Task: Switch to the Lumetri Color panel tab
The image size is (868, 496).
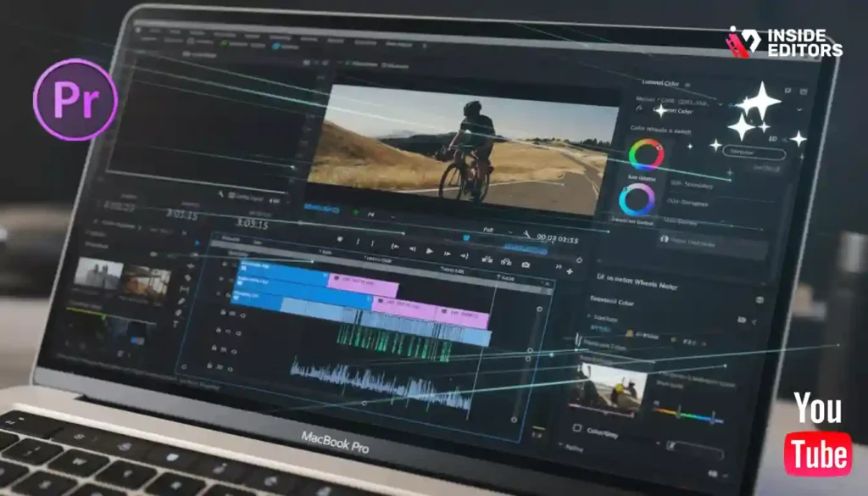Action: click(x=659, y=83)
